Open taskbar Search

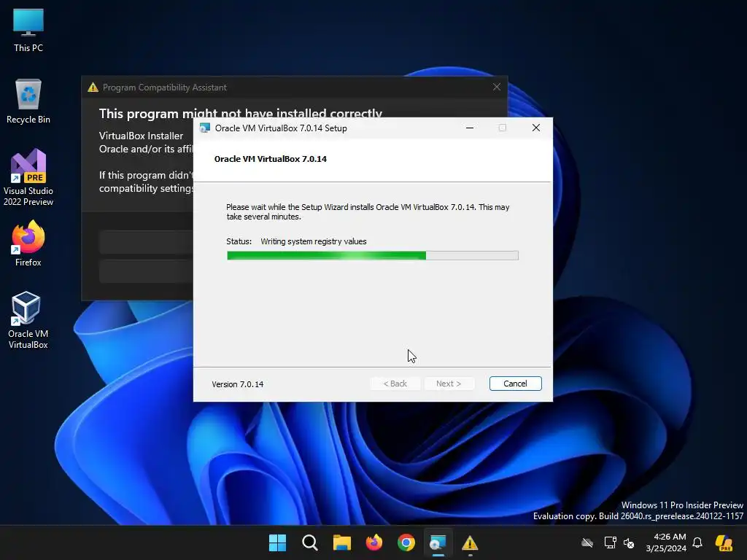(309, 542)
